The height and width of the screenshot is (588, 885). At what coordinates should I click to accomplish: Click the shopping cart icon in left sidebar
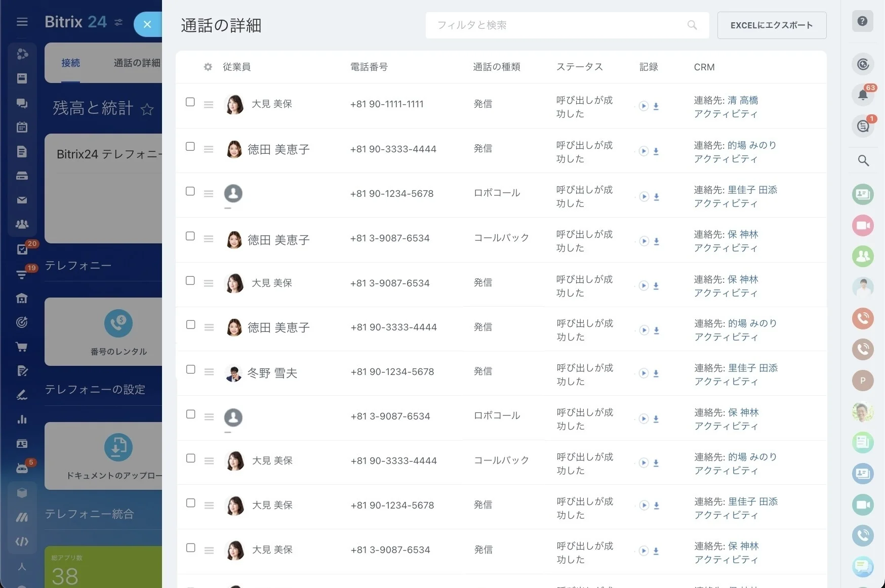coord(22,347)
